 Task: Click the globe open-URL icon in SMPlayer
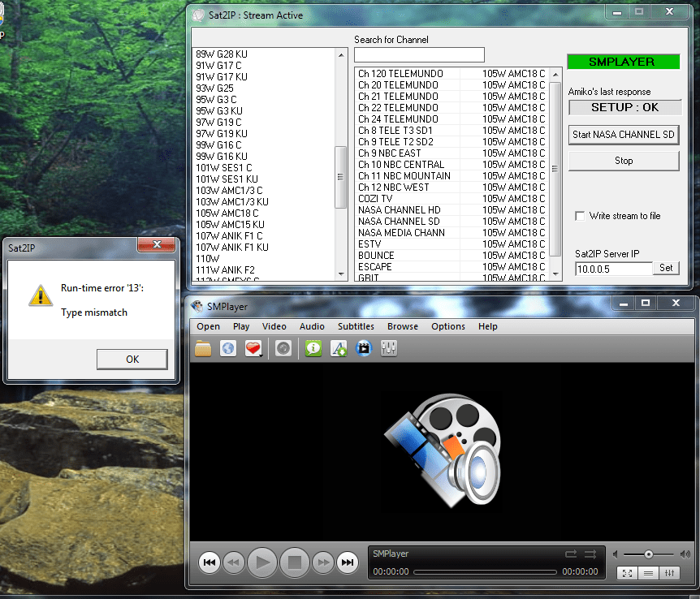pyautogui.click(x=228, y=348)
